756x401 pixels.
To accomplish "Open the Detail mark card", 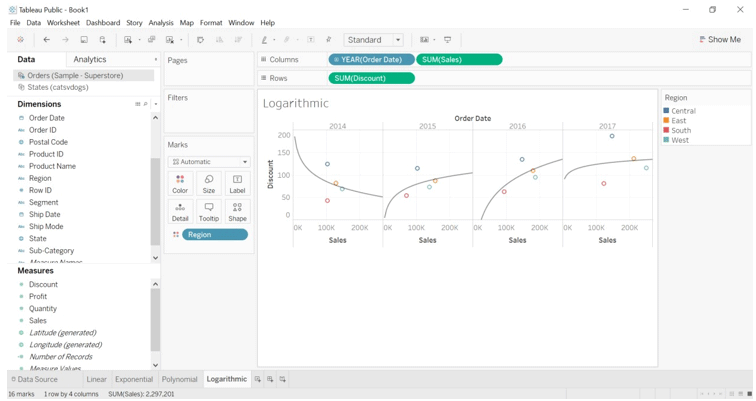I will click(x=180, y=212).
